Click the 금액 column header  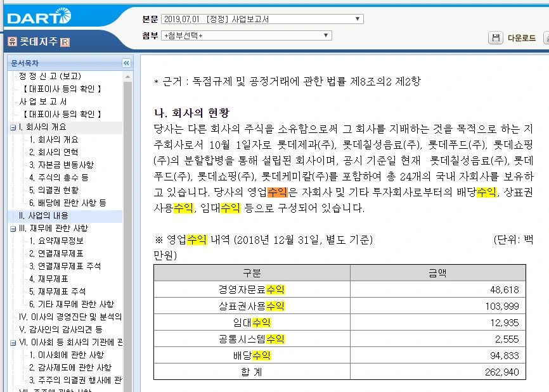437,273
